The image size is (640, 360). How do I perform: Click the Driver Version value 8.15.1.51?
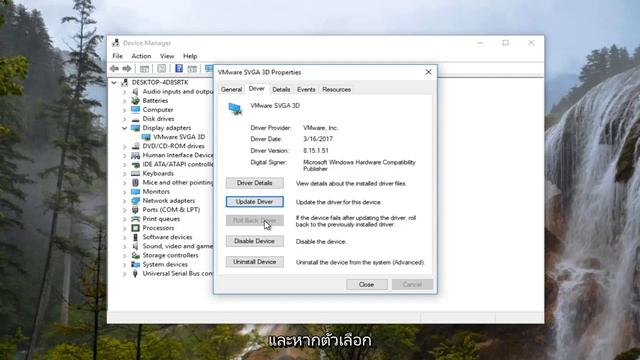point(316,151)
